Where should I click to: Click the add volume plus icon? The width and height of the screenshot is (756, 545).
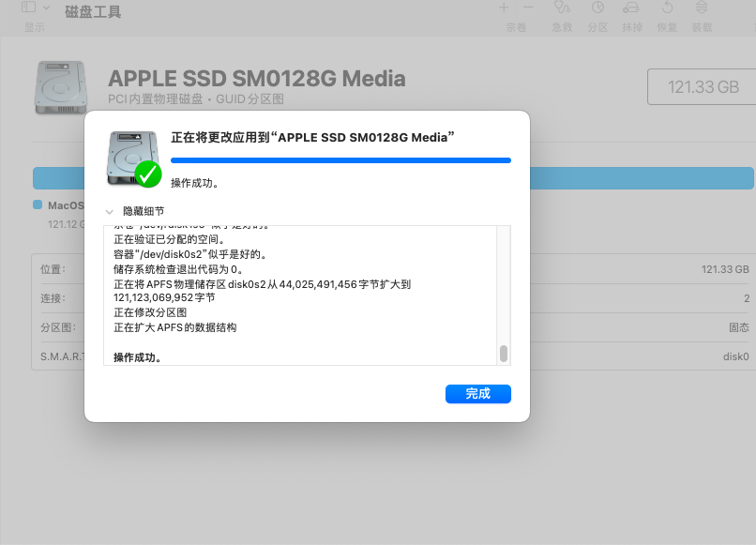(x=504, y=8)
